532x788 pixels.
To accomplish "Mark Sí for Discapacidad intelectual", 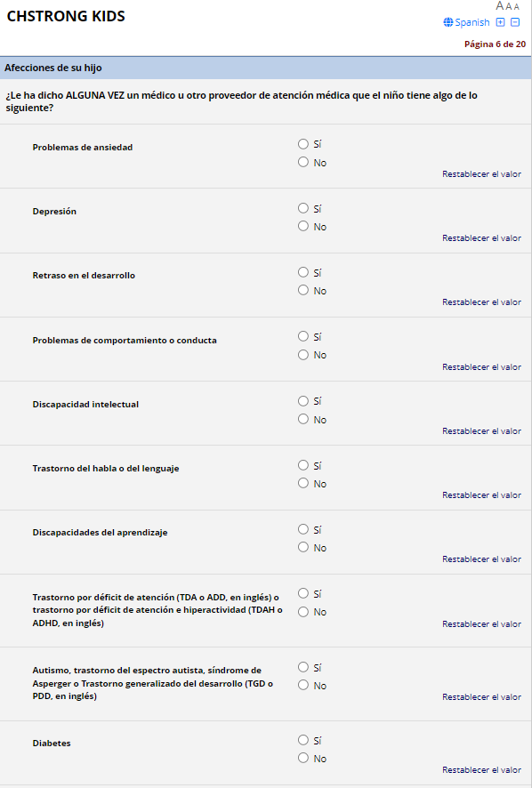I will (302, 401).
